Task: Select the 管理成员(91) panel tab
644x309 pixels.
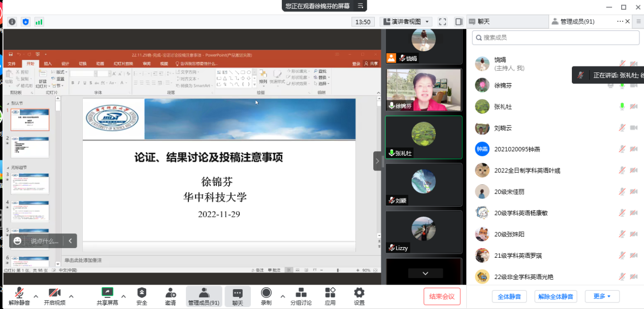Action: (574, 22)
